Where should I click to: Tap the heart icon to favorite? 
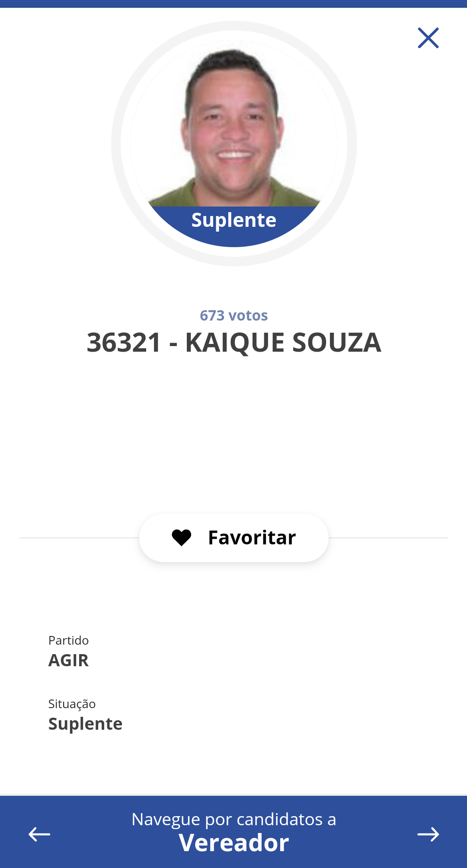point(182,538)
